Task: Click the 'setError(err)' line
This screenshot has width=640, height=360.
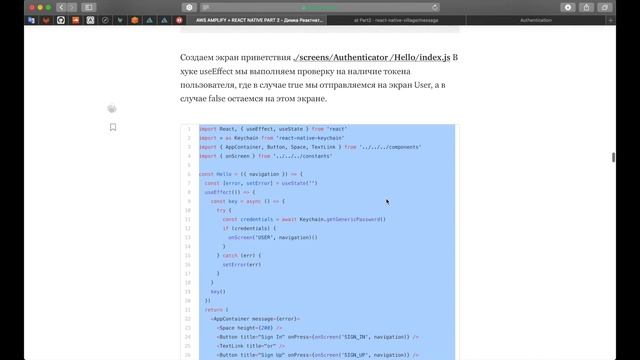Action: (x=242, y=264)
